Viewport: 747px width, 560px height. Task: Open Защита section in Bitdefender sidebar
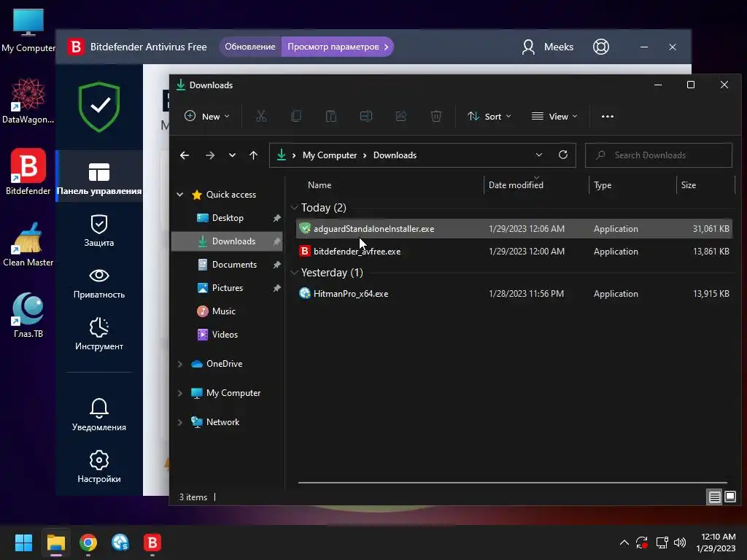(x=99, y=230)
